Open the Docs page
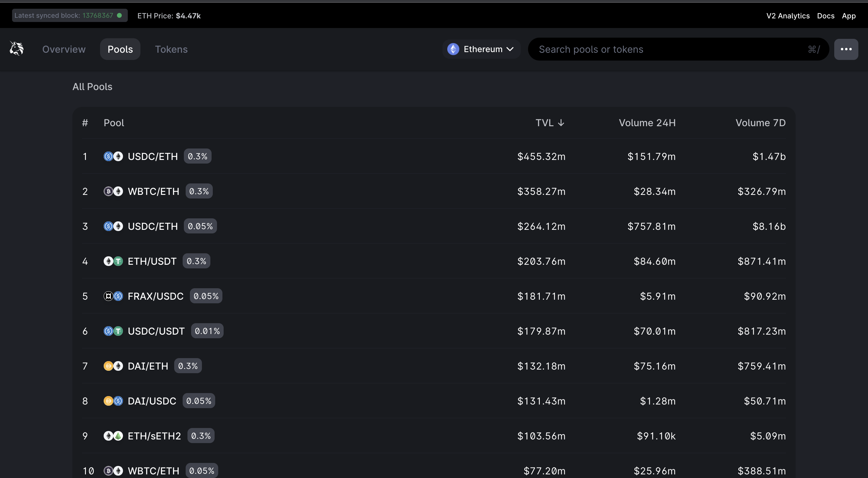Viewport: 868px width, 478px height. click(826, 15)
